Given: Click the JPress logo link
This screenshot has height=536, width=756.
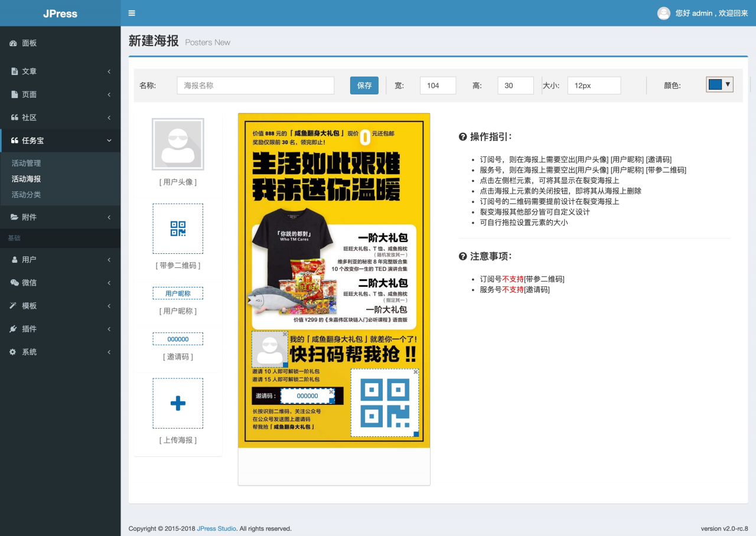Looking at the screenshot, I should pos(60,13).
